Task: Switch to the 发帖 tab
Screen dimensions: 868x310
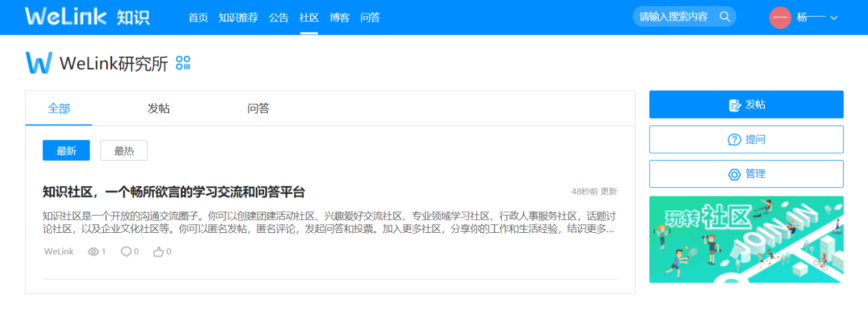Action: pos(158,108)
